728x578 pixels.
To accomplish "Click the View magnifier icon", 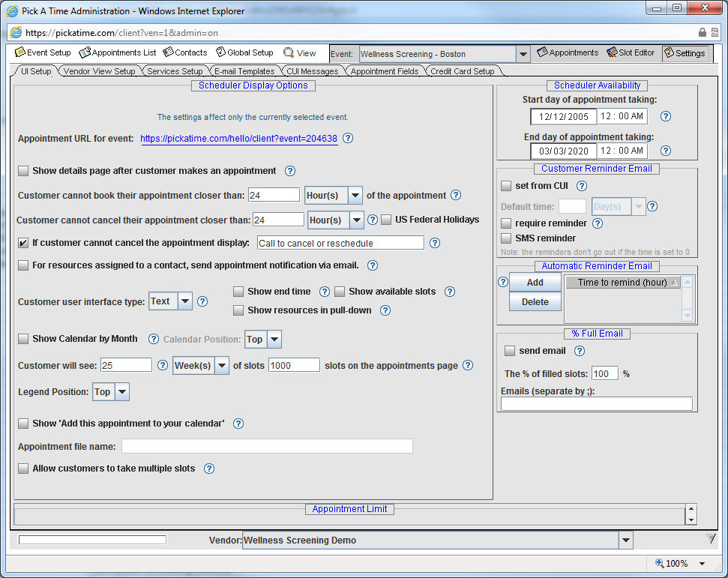I will (x=289, y=53).
